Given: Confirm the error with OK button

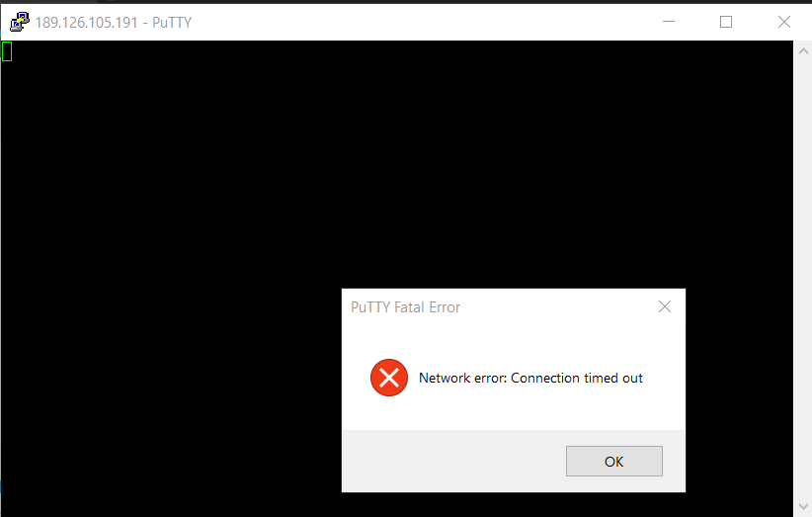Looking at the screenshot, I should pos(614,461).
